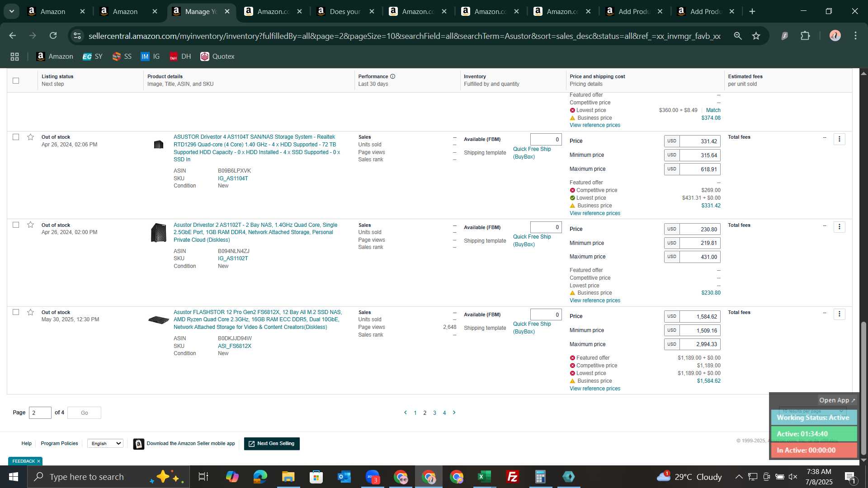Launch File Explorer from taskbar
This screenshot has width=868, height=488.
pyautogui.click(x=288, y=477)
